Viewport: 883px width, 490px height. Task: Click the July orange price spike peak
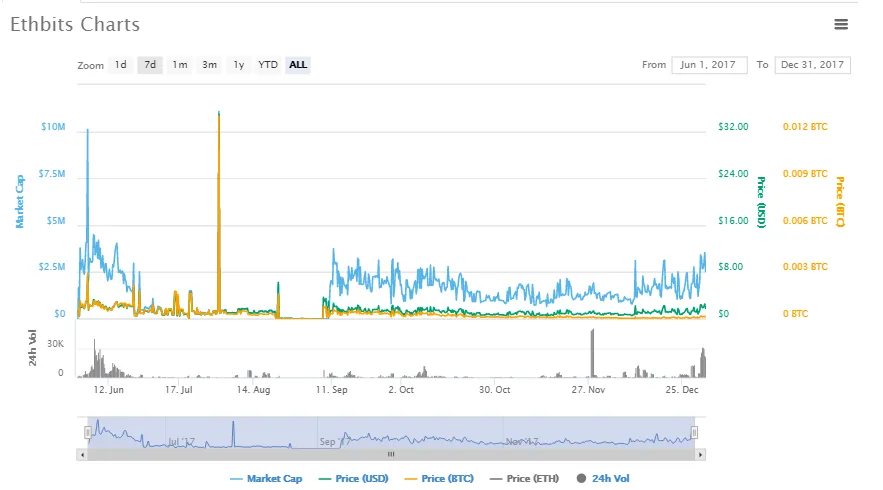pyautogui.click(x=219, y=114)
